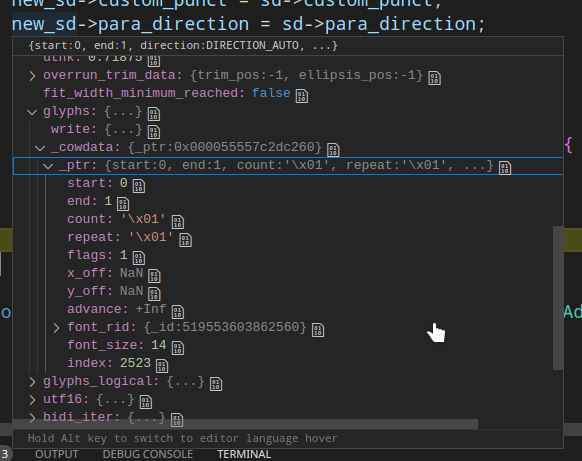This screenshot has width=582, height=461.
Task: Click the hover header summary text
Action: 183,46
